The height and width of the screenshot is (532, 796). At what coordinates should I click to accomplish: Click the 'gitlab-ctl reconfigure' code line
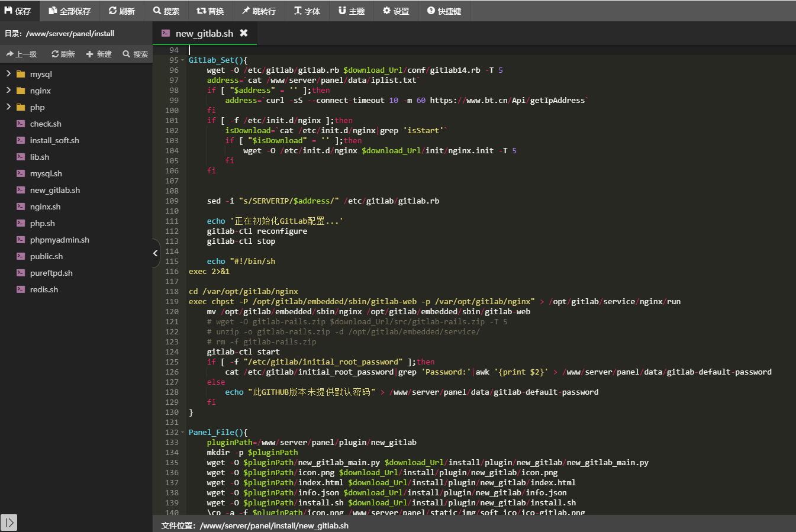257,231
